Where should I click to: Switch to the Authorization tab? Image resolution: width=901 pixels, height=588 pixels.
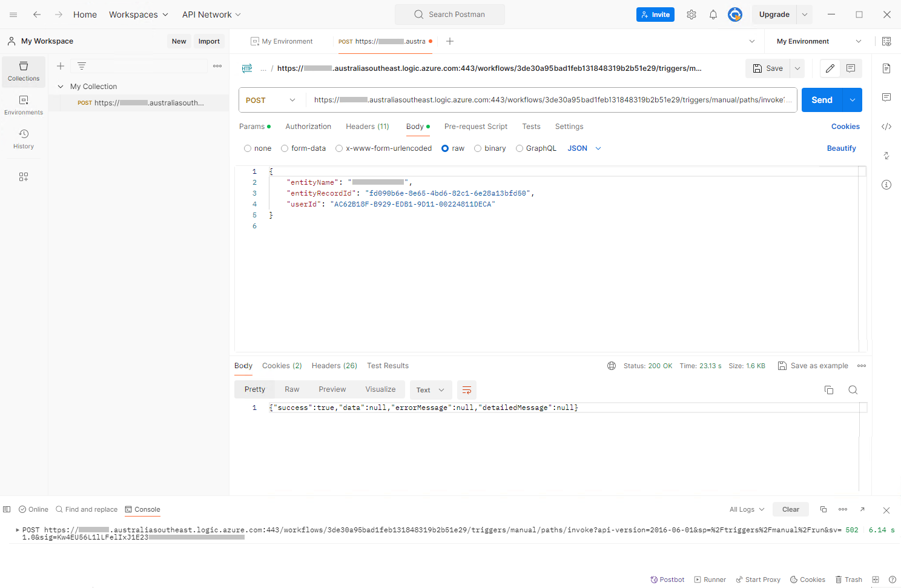coord(308,127)
